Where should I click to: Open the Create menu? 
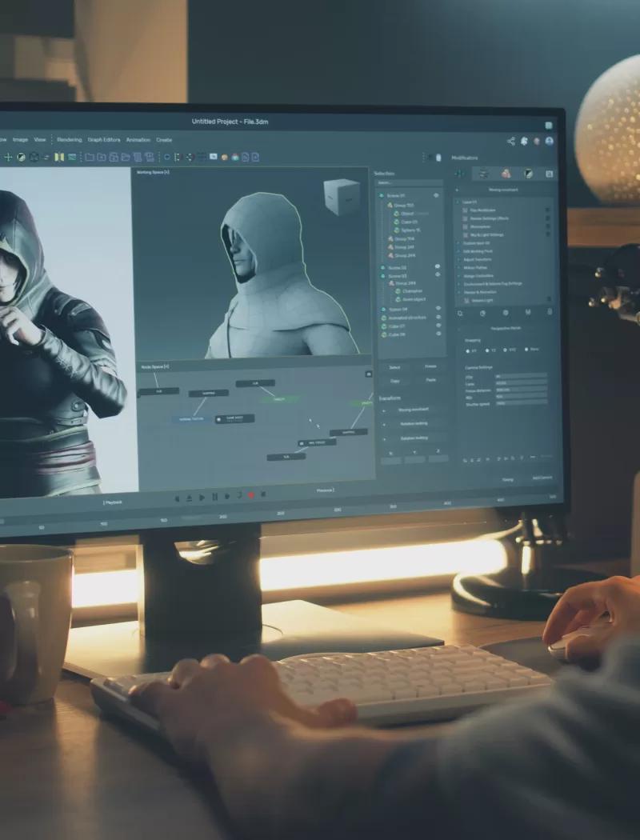(x=164, y=140)
